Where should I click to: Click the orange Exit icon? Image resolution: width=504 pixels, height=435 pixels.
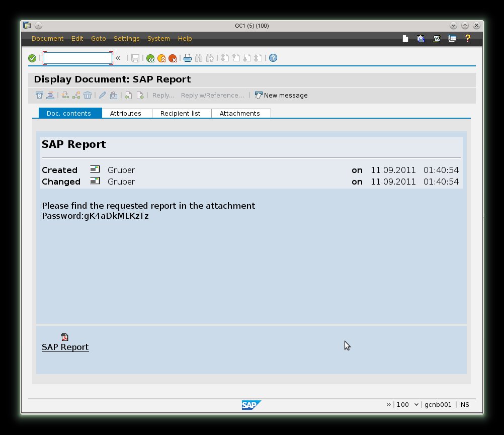click(x=161, y=58)
